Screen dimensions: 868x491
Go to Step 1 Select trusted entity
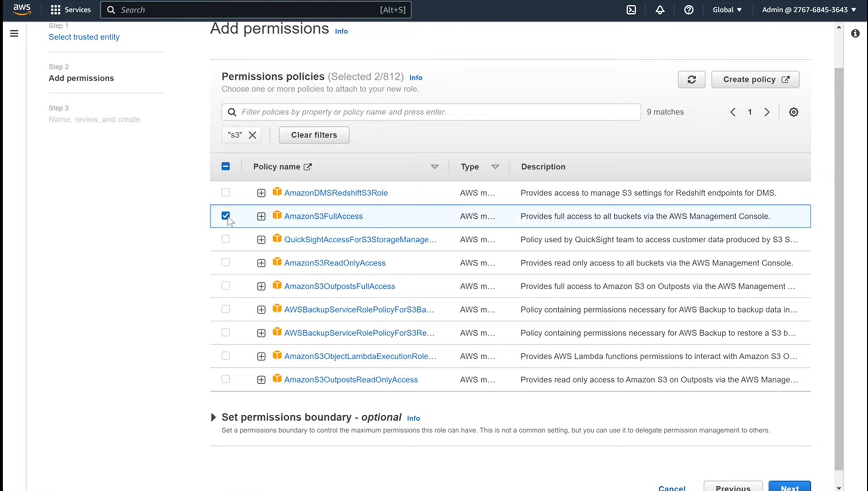click(84, 37)
